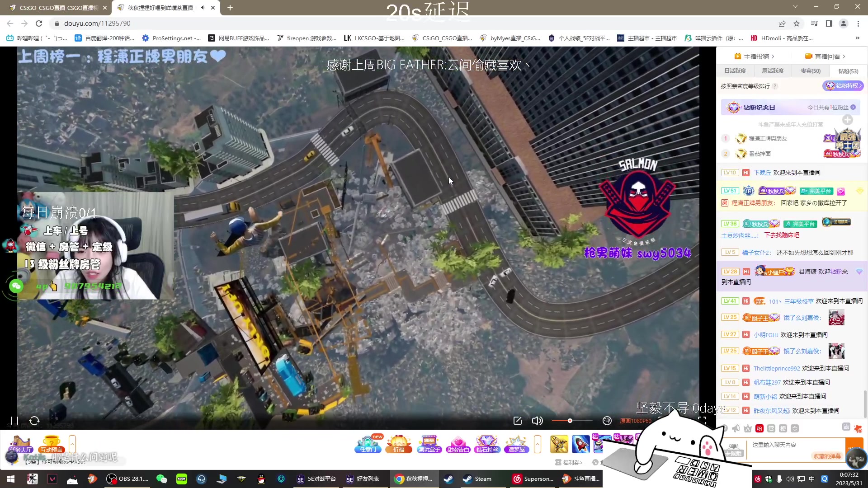Switch to 贵宾(50) tab
The width and height of the screenshot is (868, 488).
pyautogui.click(x=811, y=71)
